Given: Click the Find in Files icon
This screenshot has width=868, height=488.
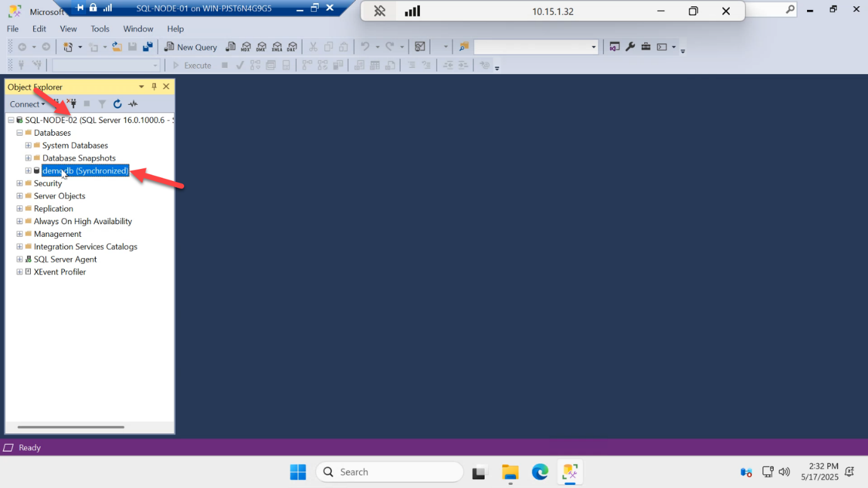Looking at the screenshot, I should [464, 47].
